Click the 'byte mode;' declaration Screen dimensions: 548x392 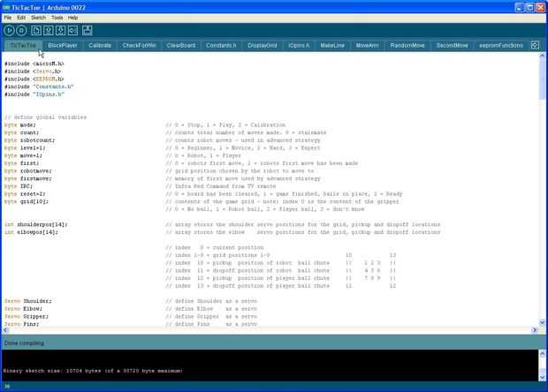click(x=20, y=125)
